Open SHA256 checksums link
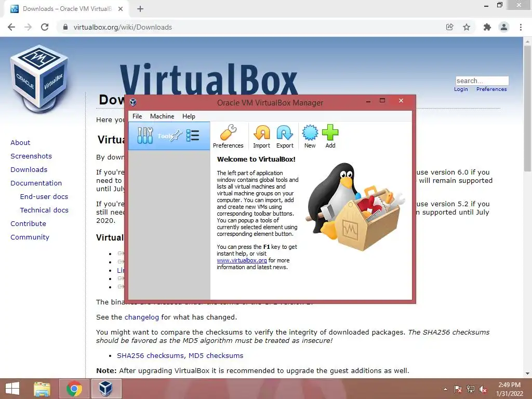 coord(150,355)
